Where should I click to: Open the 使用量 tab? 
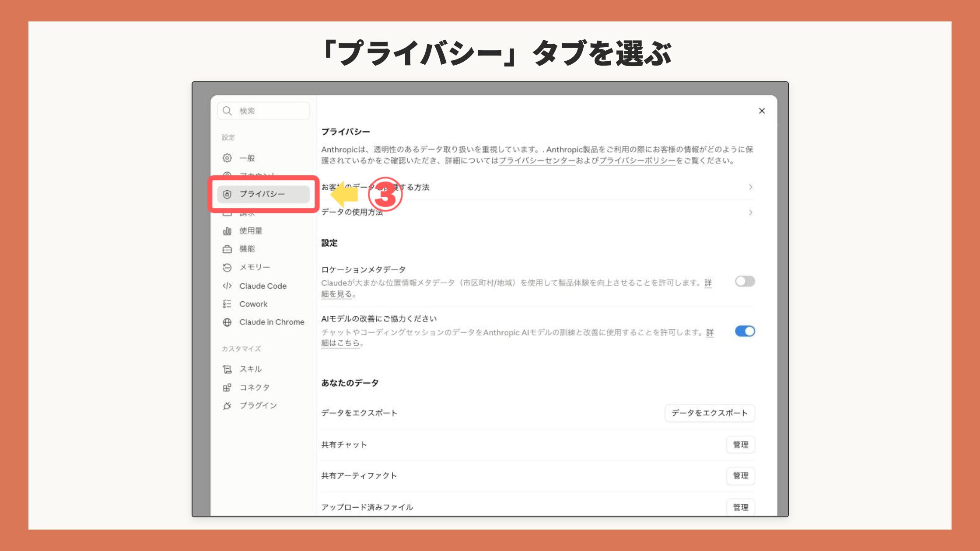(263, 231)
